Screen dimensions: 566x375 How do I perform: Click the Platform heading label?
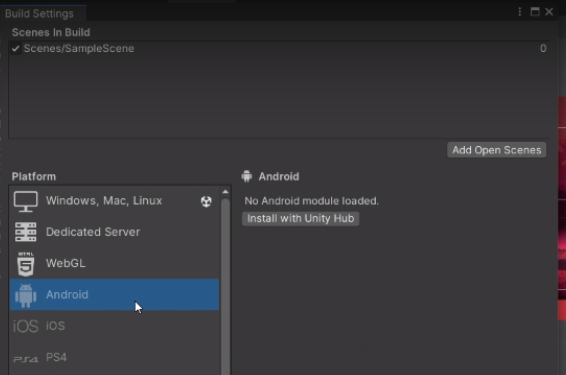[x=34, y=176]
